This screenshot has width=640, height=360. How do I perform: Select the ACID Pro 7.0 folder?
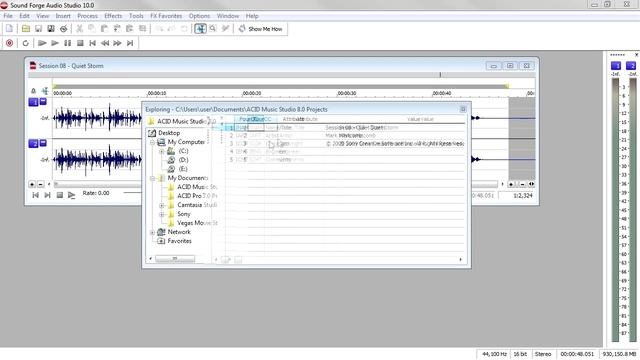[x=197, y=196]
